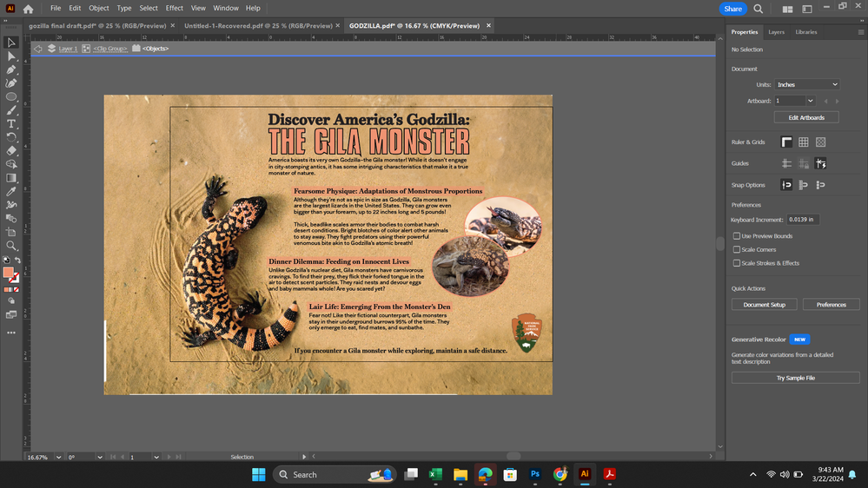Screen dimensions: 868x488
Task: Toggle Show Guides button
Action: click(786, 163)
